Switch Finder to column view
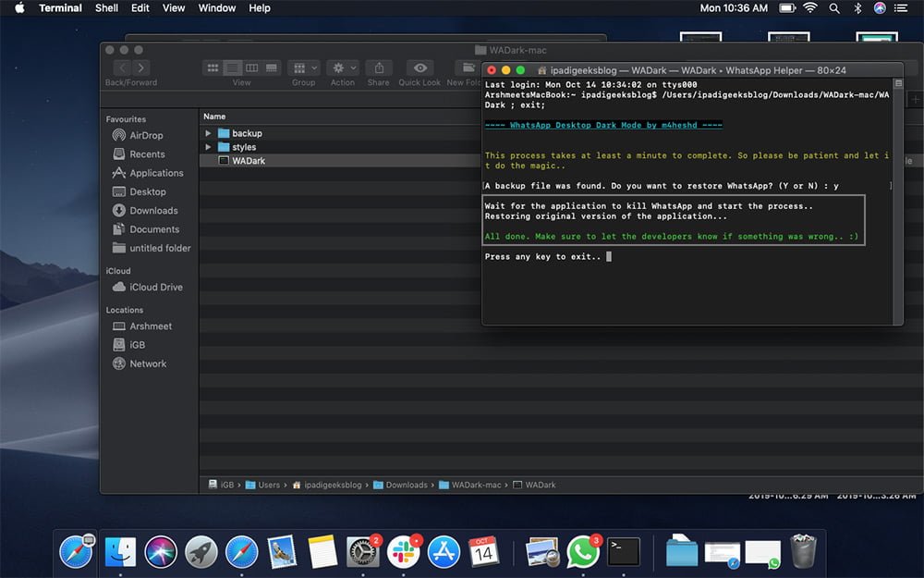The width and height of the screenshot is (924, 578). [251, 68]
